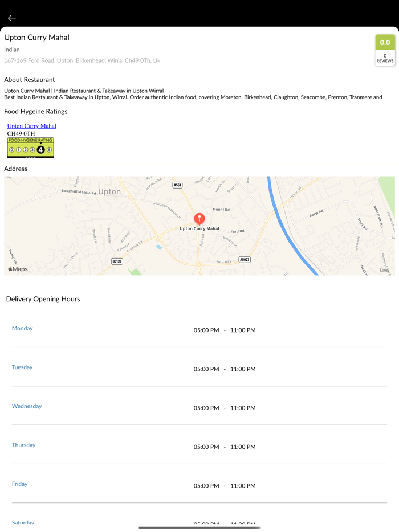Tap the Delivery Opening Hours heading

coord(43,299)
